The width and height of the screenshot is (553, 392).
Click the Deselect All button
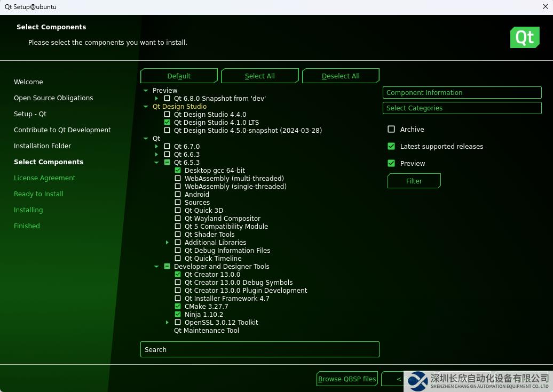coord(341,76)
